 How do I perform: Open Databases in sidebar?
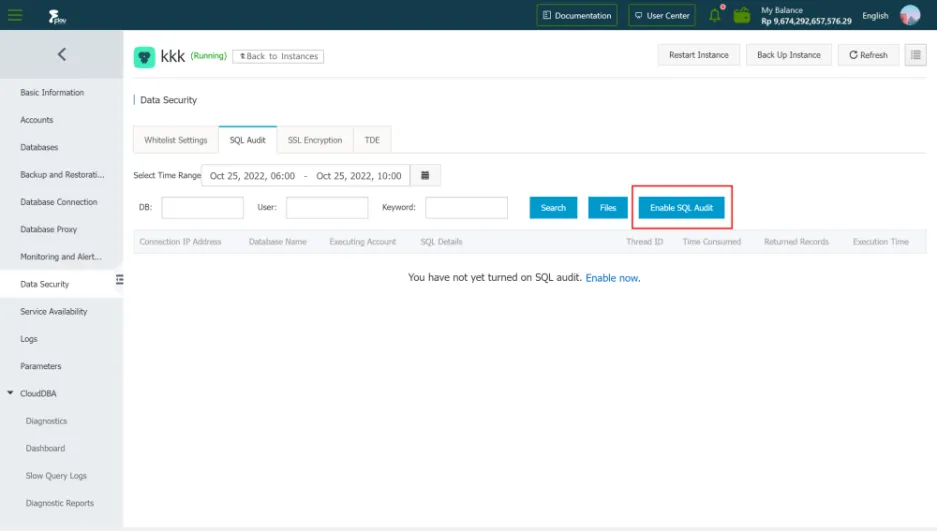[39, 148]
